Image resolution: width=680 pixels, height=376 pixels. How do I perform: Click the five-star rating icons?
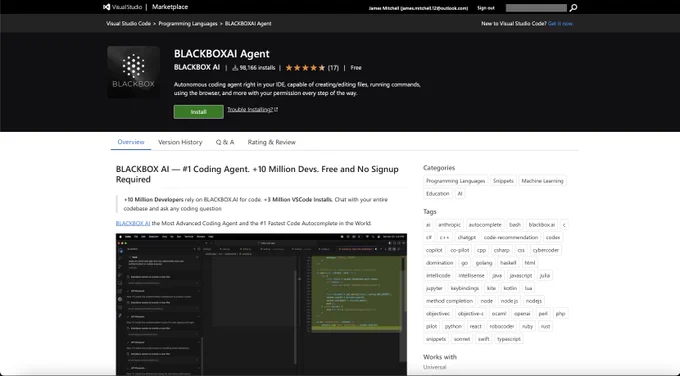[305, 68]
